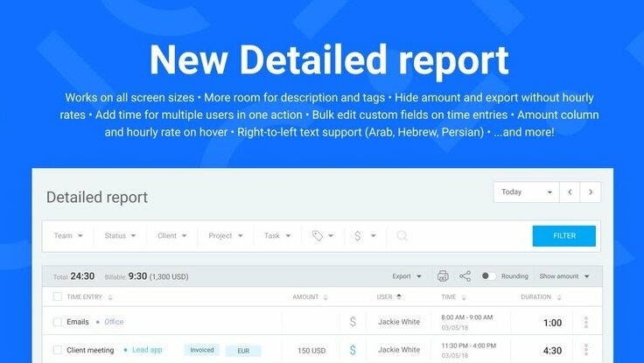Expand the Export dropdown
Viewport: 644px width, 363px height.
(x=407, y=276)
